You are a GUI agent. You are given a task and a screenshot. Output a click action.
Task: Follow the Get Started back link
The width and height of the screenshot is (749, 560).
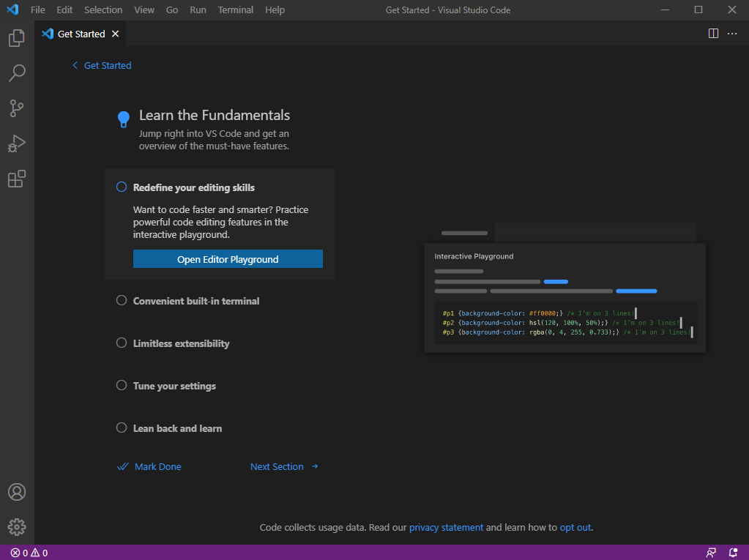[108, 65]
